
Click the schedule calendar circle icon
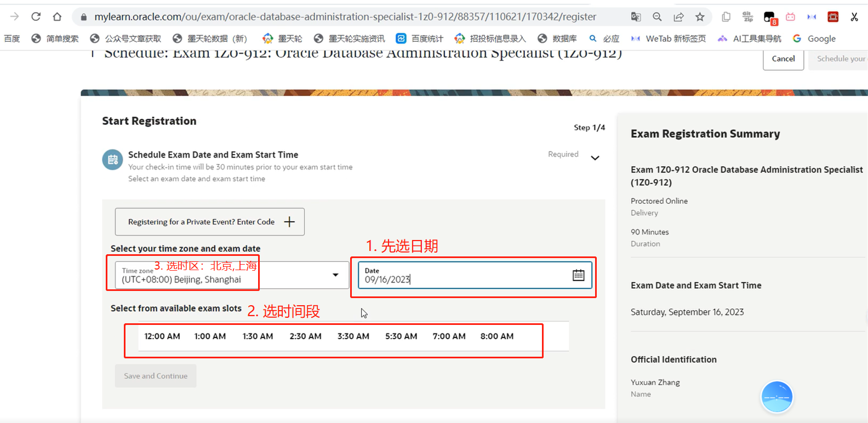click(113, 159)
